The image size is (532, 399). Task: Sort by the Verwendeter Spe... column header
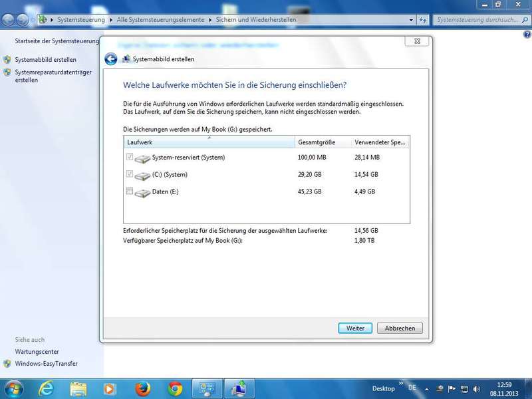tap(380, 142)
